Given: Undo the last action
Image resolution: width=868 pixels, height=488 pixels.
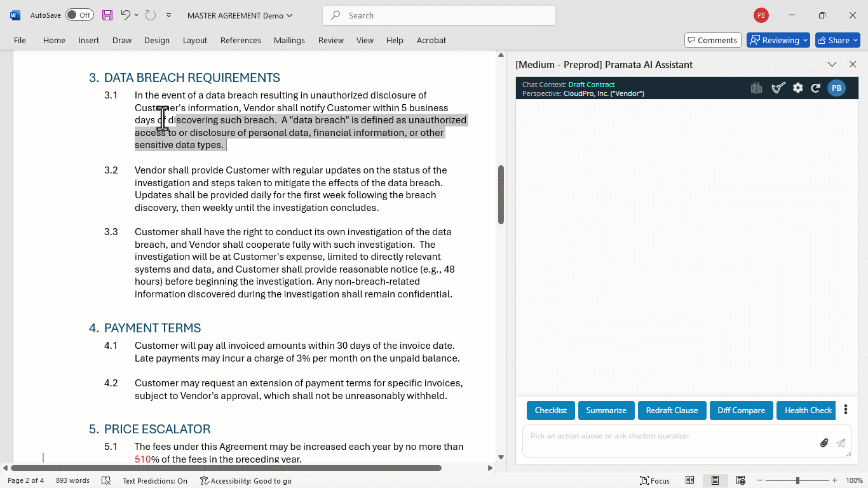Looking at the screenshot, I should (125, 15).
